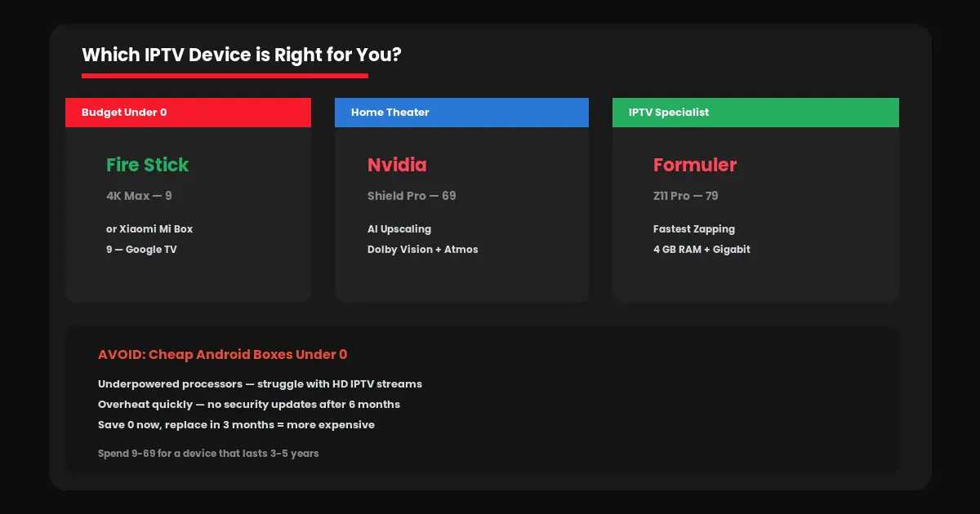Screen dimensions: 980x514
Task: Click the red "Nvidia" title
Action: (x=397, y=165)
